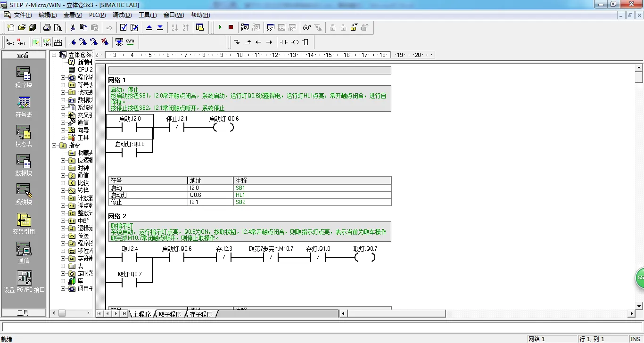The width and height of the screenshot is (644, 343).
Task: Insert an upward line in the ladder
Action: pyautogui.click(x=248, y=42)
